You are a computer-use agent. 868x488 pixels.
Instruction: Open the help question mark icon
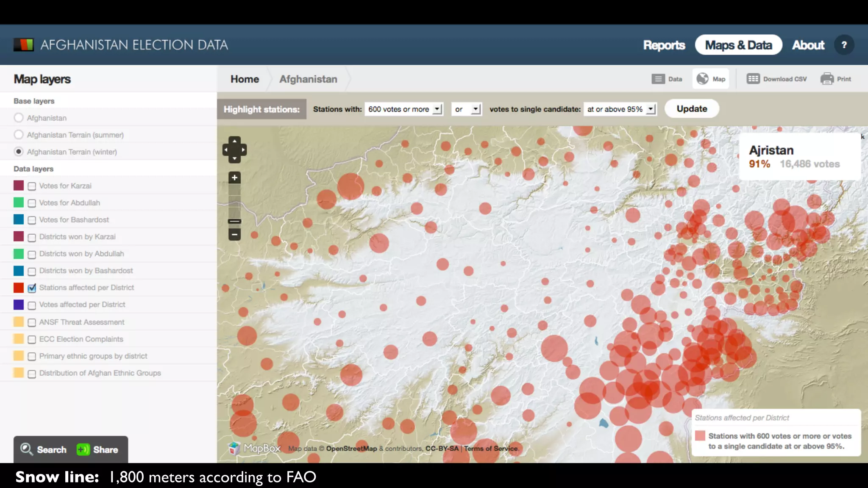pos(844,45)
